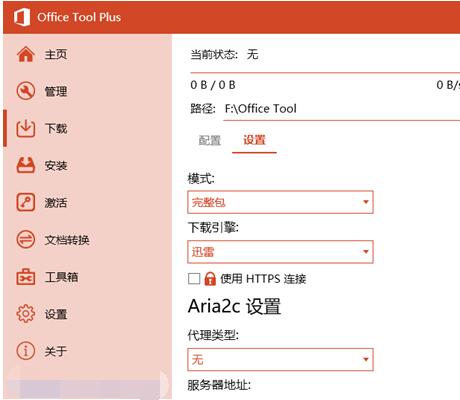
Task: Select the 主页 label in the sidebar
Action: (x=56, y=54)
